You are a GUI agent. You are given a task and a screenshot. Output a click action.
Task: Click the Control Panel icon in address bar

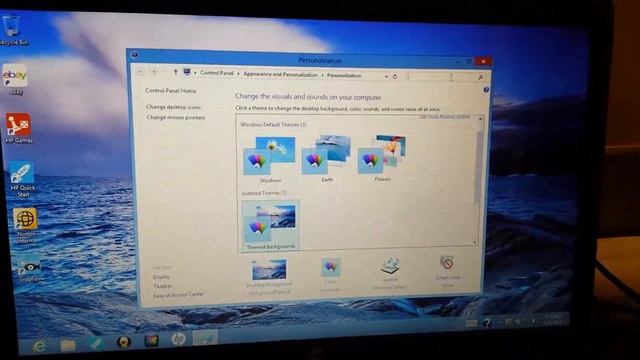(x=187, y=72)
